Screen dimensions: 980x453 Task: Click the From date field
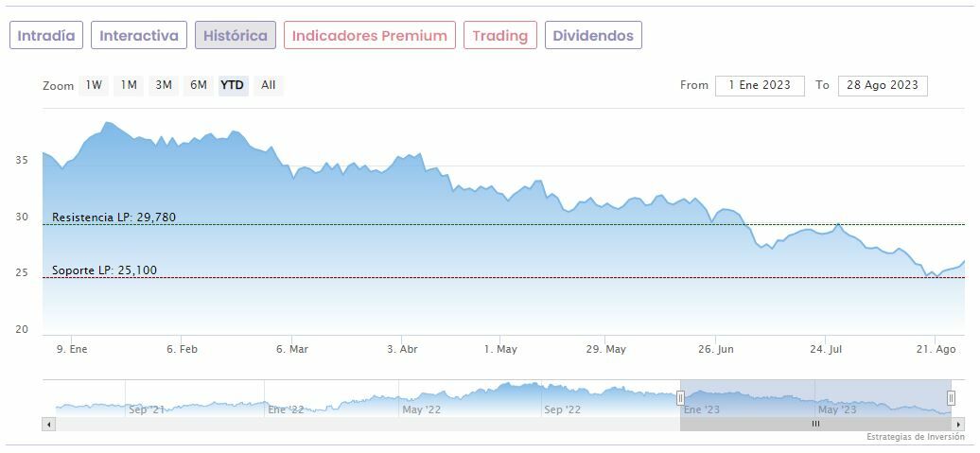point(760,85)
